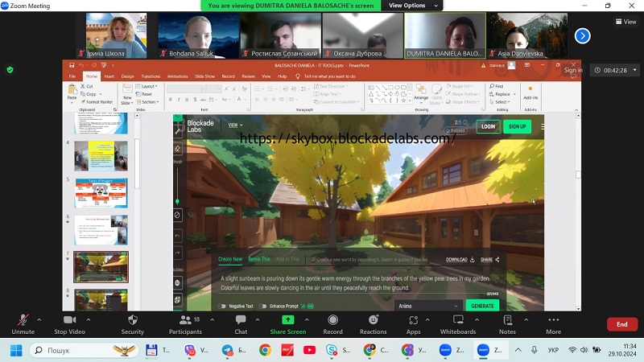Click the red End meeting button
The image size is (644, 362).
coord(621,324)
